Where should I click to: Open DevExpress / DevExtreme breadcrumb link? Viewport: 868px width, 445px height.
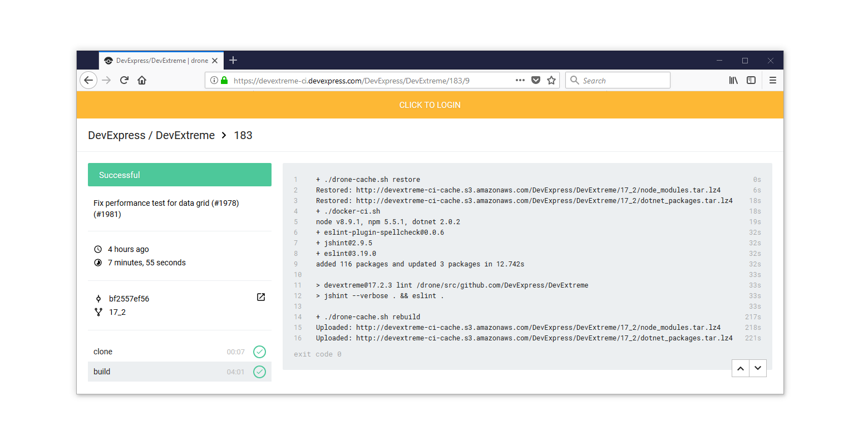151,135
